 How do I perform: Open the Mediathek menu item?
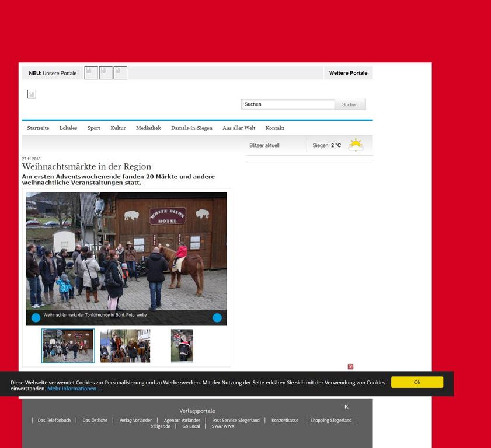(148, 128)
